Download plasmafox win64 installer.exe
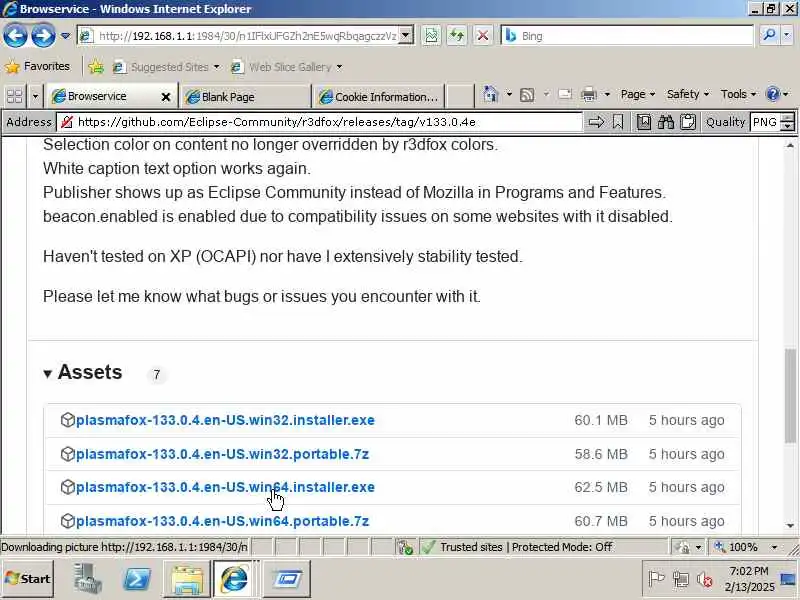This screenshot has width=800, height=600. click(225, 488)
